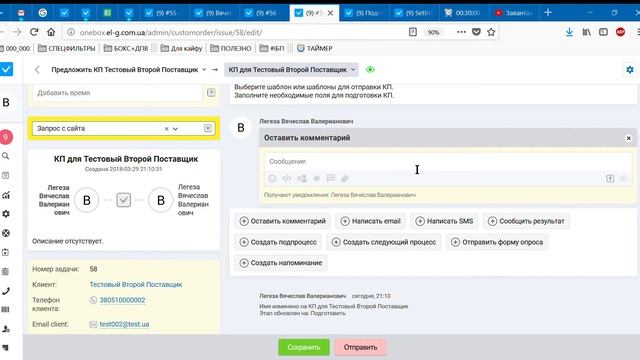Screen dimensions: 640x360
Task: Attach a file with the paperclip icon
Action: click(x=345, y=178)
